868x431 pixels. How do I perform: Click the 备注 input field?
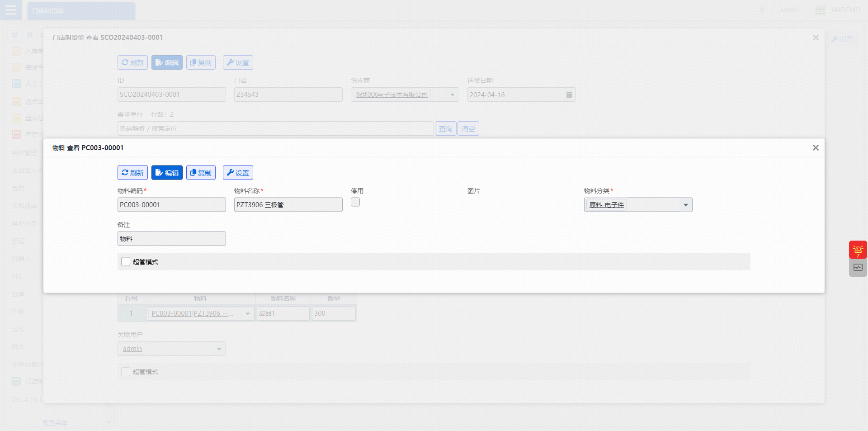pos(172,239)
